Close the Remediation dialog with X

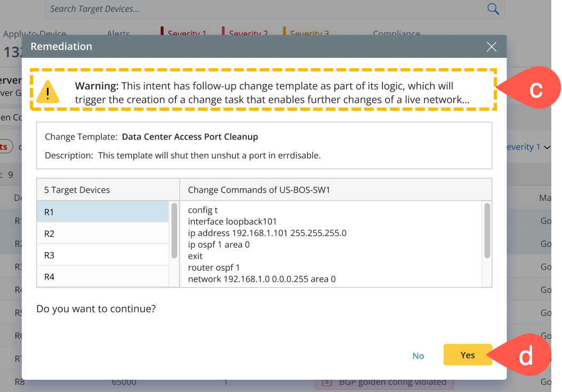click(x=492, y=47)
